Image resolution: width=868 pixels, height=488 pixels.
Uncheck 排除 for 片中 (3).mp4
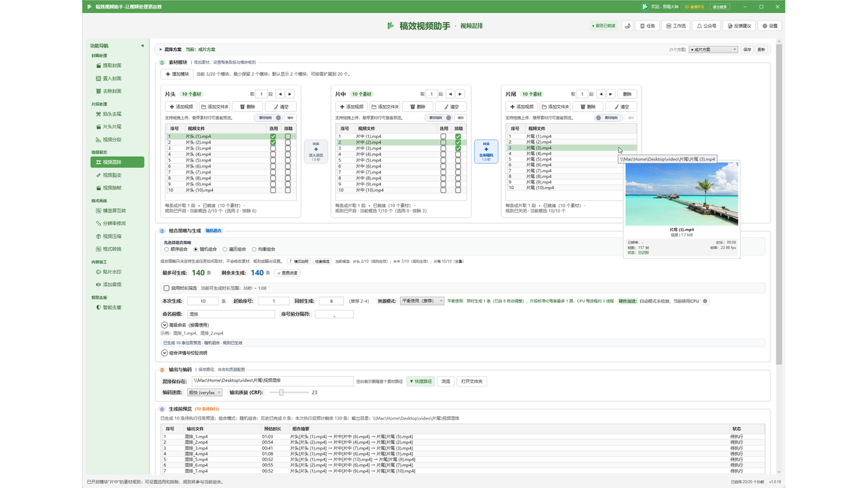click(x=458, y=148)
